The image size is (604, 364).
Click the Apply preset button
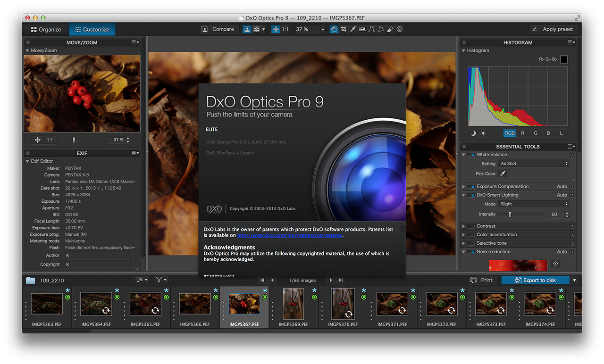tap(552, 29)
